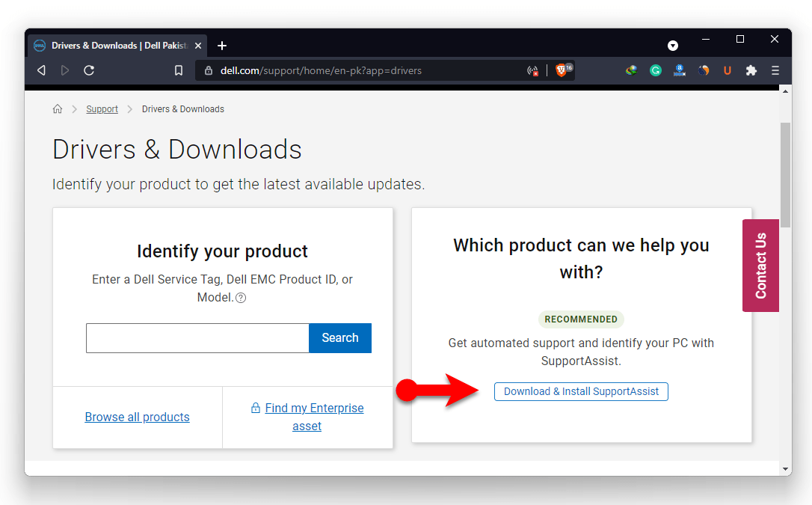The width and height of the screenshot is (812, 505).
Task: Open a new browser tab
Action: pos(222,46)
